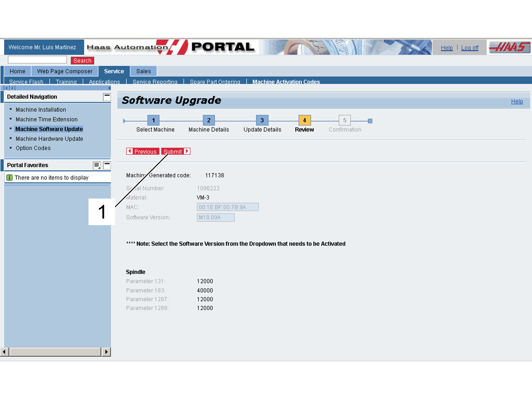Open Option Codes in navigation
The width and height of the screenshot is (532, 399).
pos(33,148)
